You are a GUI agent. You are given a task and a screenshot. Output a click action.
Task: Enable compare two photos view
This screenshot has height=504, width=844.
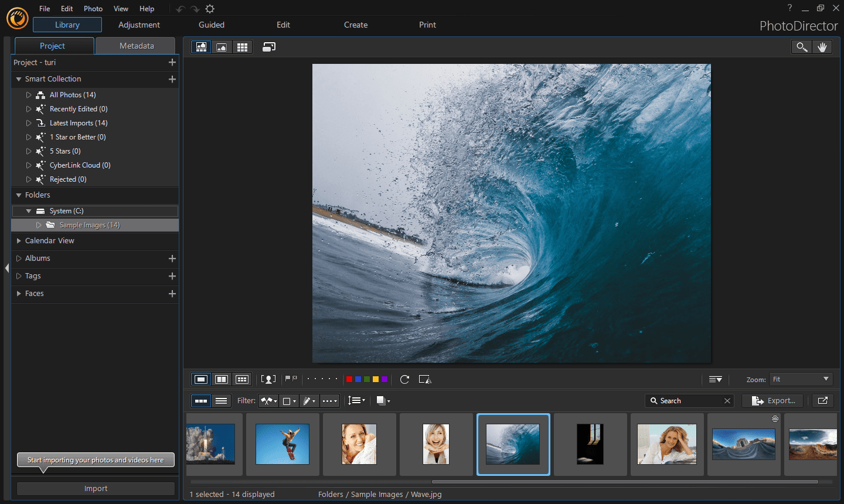coord(222,379)
